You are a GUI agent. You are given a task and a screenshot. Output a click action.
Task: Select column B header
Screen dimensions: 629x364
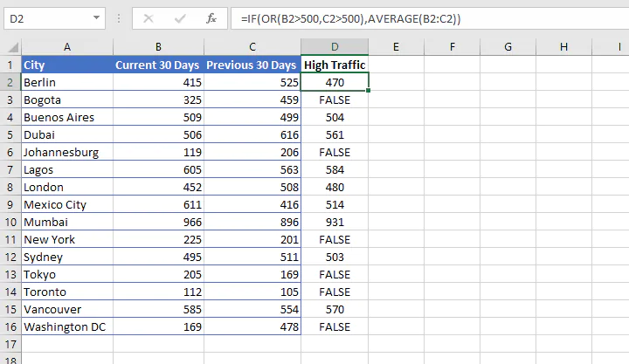click(158, 47)
